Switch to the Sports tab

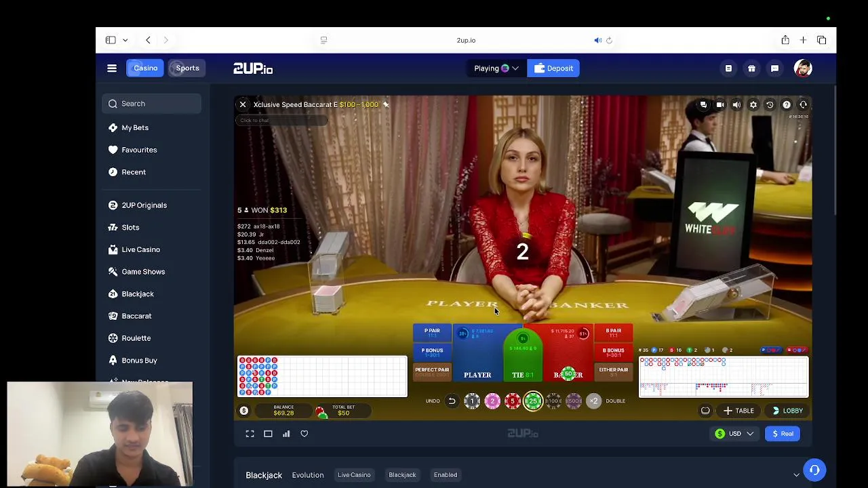(187, 68)
